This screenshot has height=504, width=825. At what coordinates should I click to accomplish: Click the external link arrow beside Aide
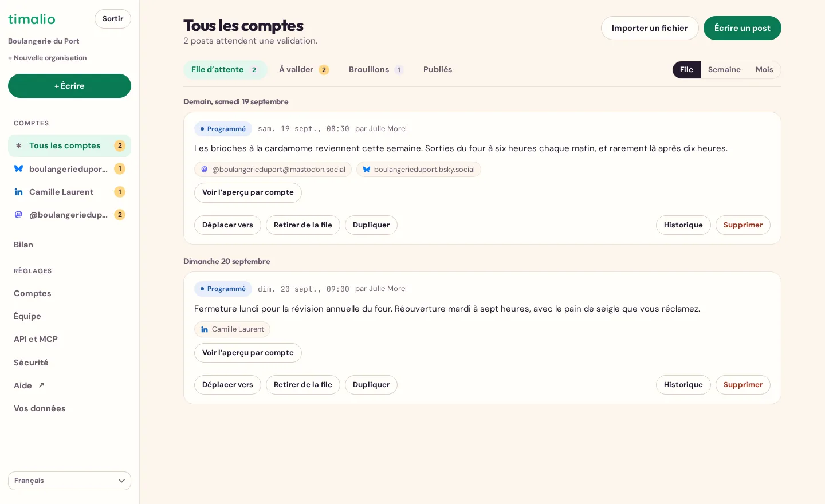coord(41,385)
